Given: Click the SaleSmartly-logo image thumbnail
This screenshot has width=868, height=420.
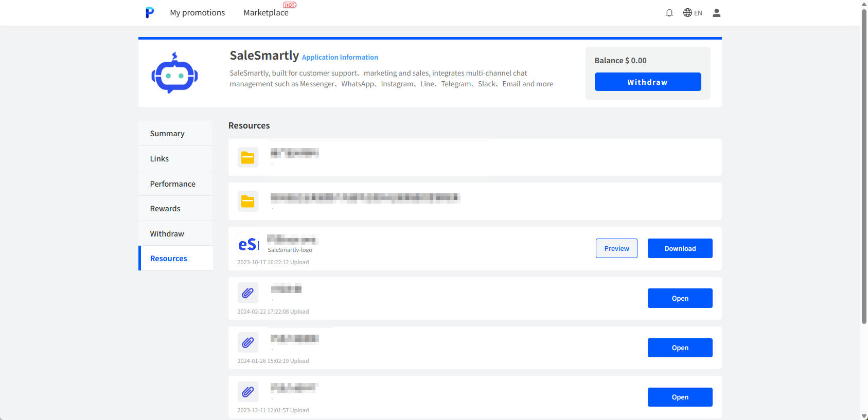Looking at the screenshot, I should pyautogui.click(x=249, y=244).
